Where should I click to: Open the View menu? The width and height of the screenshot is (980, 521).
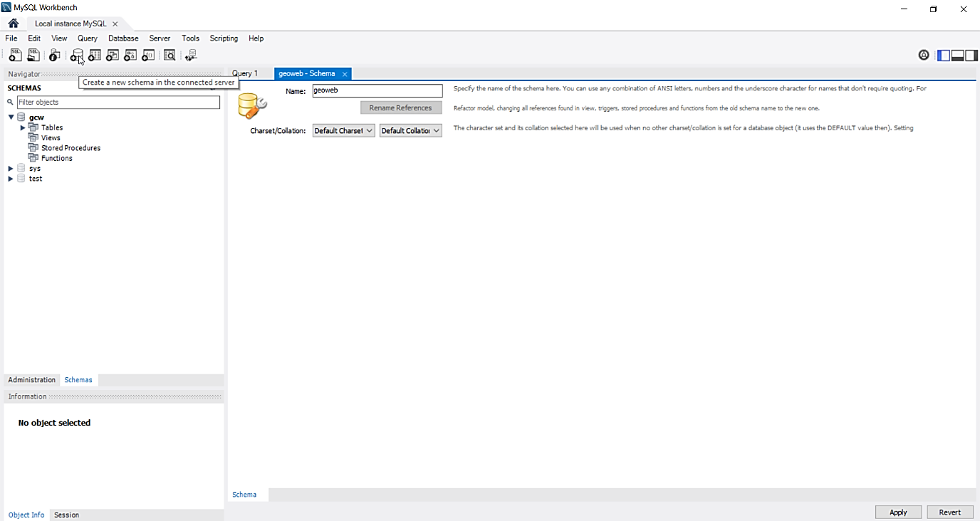click(x=59, y=38)
